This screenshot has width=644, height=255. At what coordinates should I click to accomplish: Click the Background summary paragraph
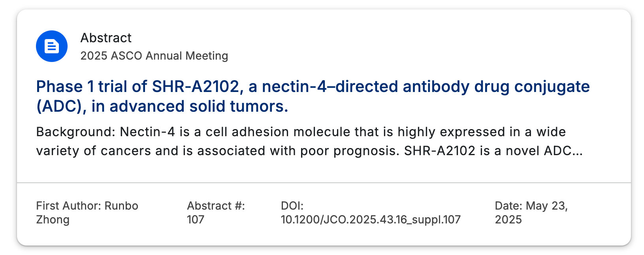tap(309, 141)
